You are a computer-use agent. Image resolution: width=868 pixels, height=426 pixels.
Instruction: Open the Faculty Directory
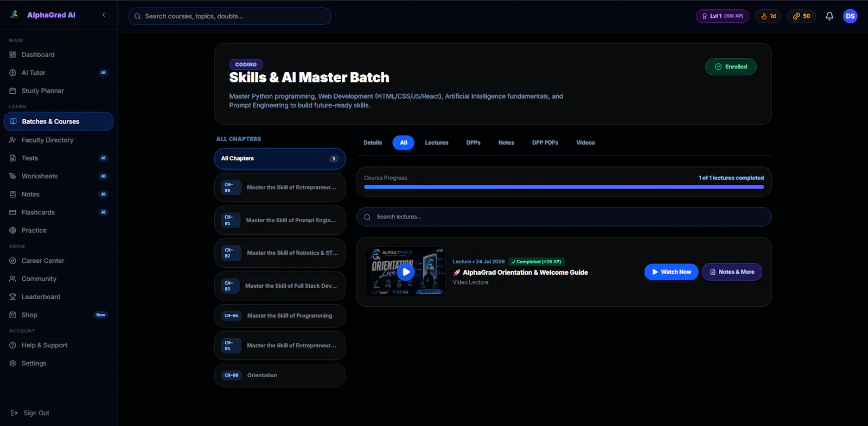pyautogui.click(x=59, y=140)
